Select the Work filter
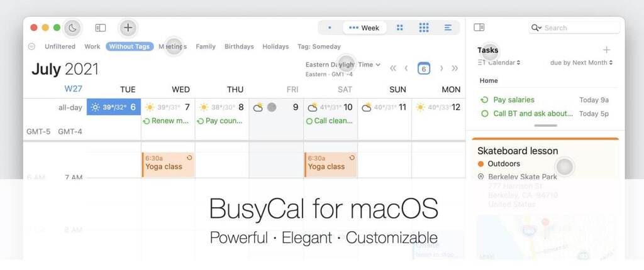The height and width of the screenshot is (270, 644). 92,46
